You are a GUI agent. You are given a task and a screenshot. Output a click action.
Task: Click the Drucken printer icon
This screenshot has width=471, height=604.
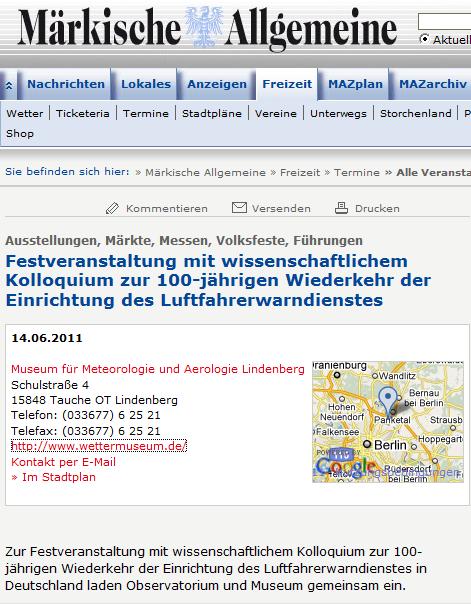tap(341, 208)
